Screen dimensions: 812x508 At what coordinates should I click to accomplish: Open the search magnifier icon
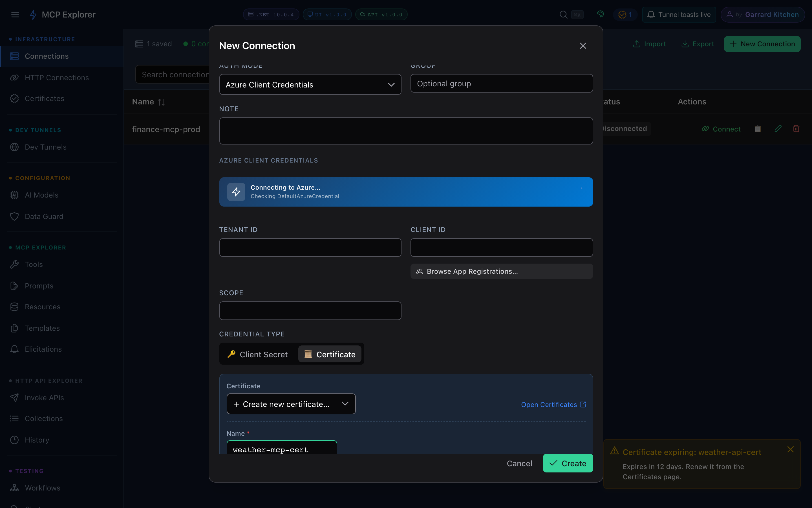[563, 14]
